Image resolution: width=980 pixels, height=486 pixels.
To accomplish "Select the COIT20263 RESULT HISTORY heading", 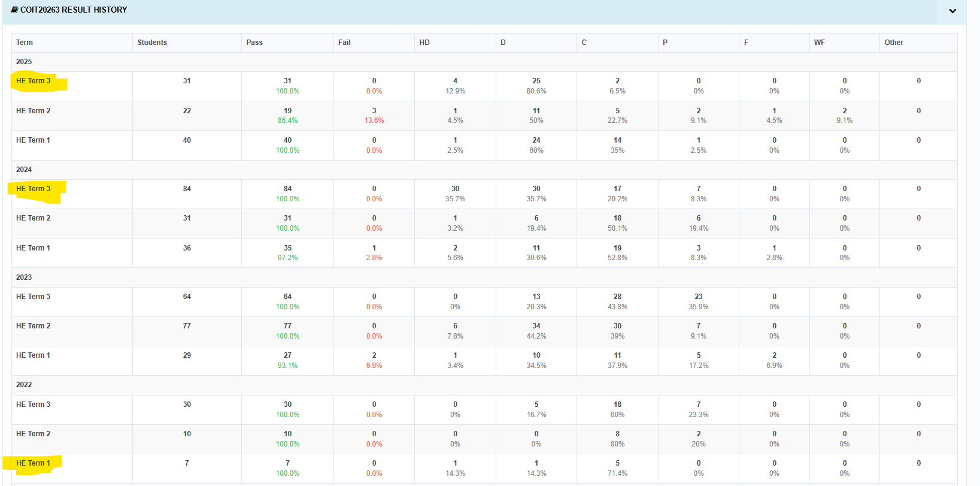I will pos(74,10).
